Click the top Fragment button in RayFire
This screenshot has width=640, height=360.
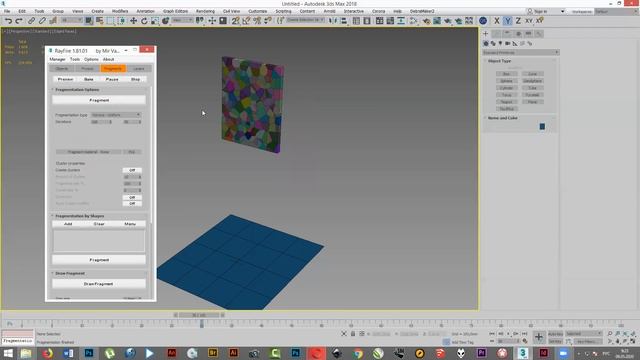[x=99, y=100]
